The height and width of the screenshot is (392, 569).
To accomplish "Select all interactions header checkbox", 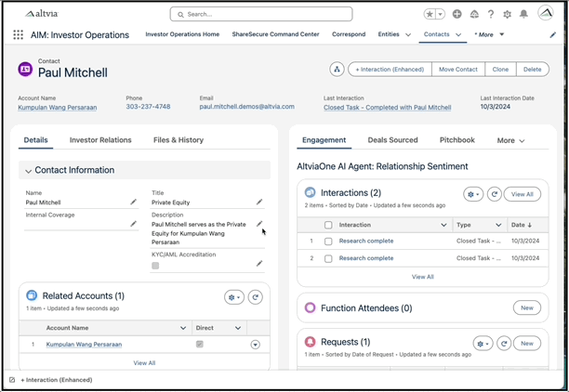I will point(328,225).
